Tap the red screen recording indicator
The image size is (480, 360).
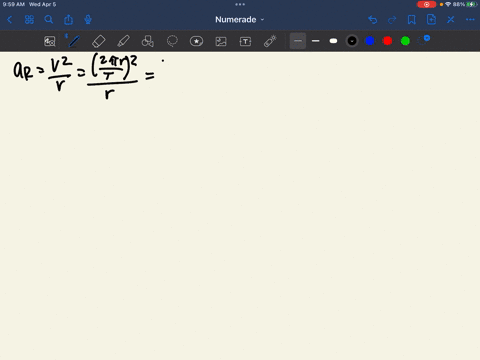[426, 4]
